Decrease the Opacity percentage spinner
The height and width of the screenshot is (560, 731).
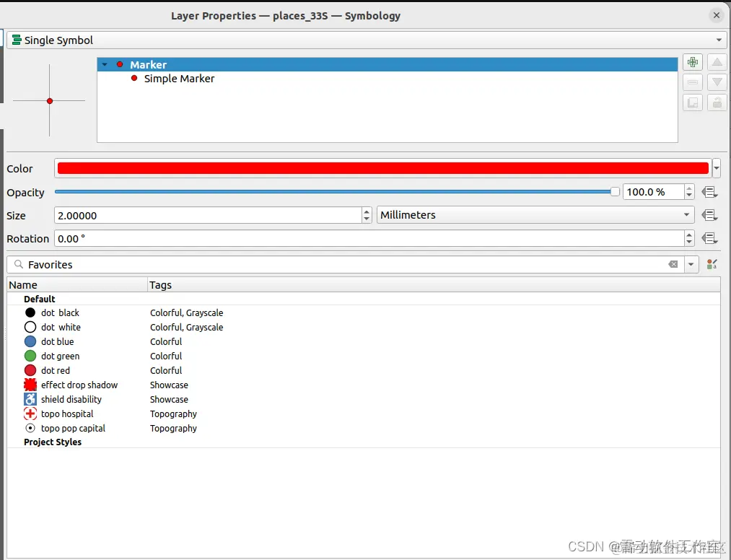point(689,196)
